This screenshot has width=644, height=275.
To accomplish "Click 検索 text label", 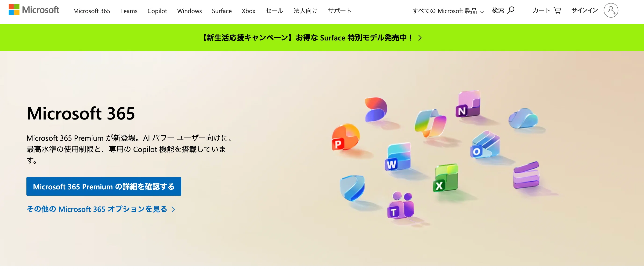I will 498,10.
